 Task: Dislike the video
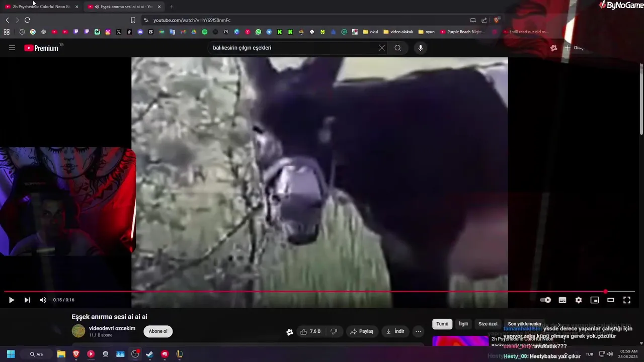point(333,331)
